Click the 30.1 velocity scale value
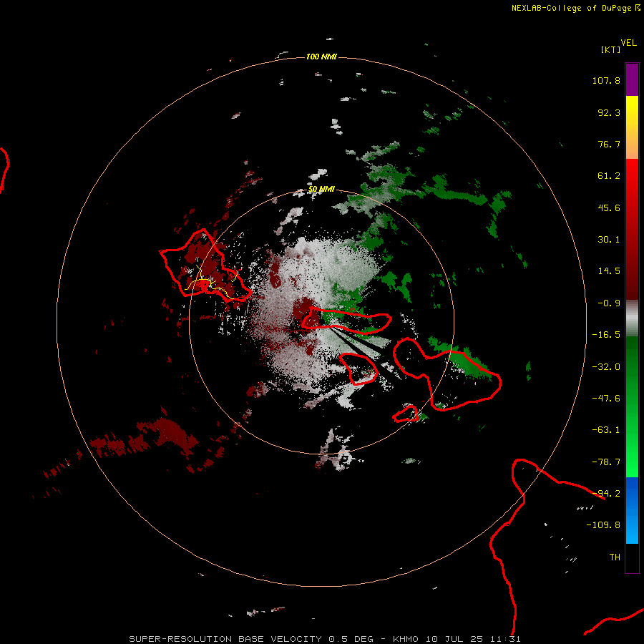 609,240
